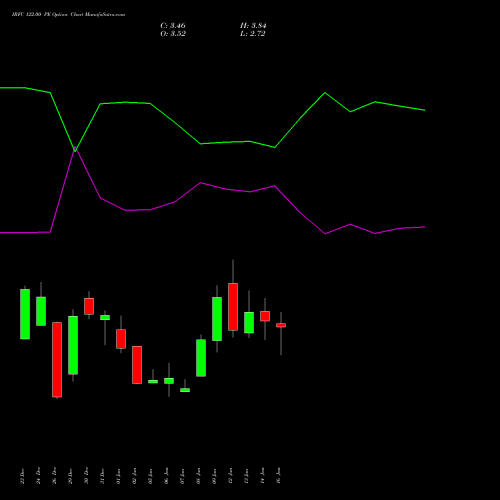Click the '30 Dec' date axis label
Viewport: 500px width, 500px height.
[87, 476]
